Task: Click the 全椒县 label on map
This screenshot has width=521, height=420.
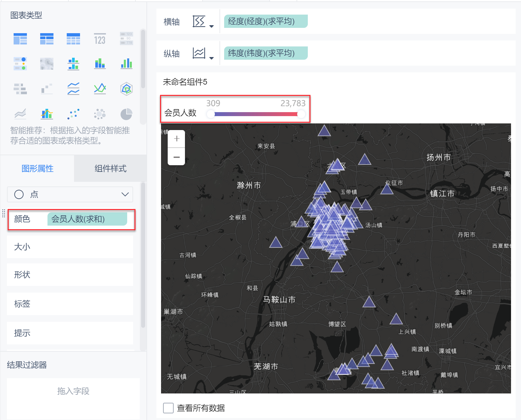Action: (238, 218)
